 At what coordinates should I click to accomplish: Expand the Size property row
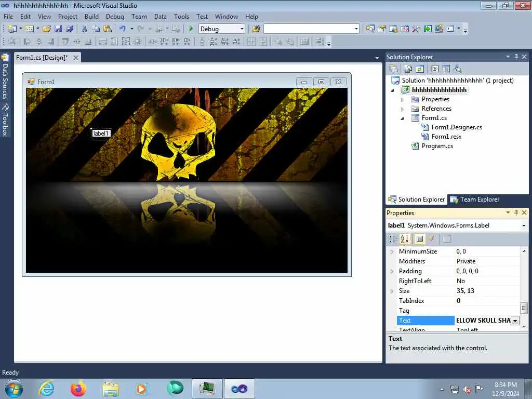(392, 291)
